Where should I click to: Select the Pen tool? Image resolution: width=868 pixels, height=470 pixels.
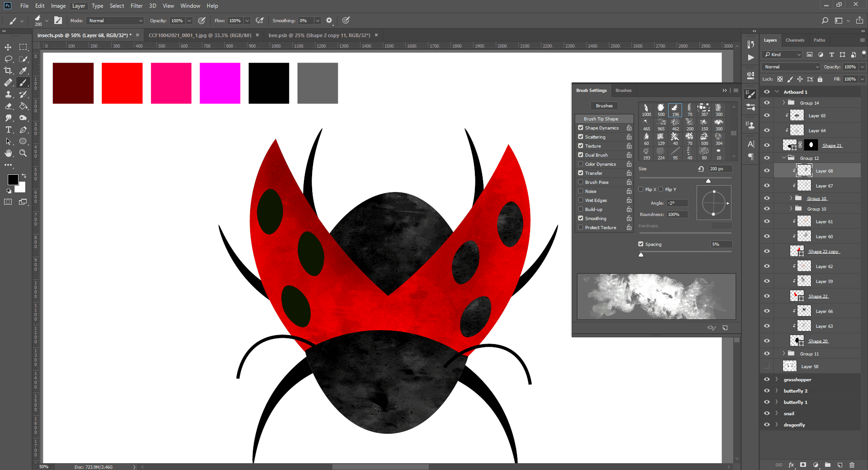pos(23,129)
